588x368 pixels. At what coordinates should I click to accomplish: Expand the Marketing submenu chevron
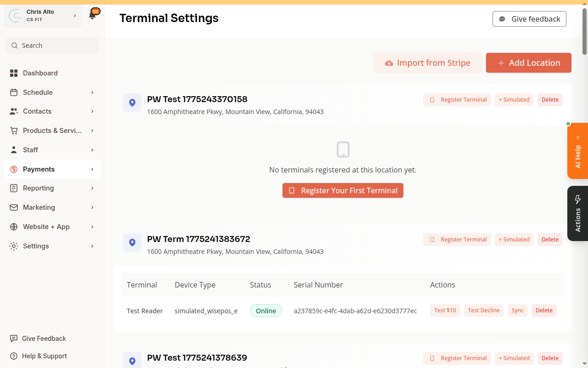92,207
